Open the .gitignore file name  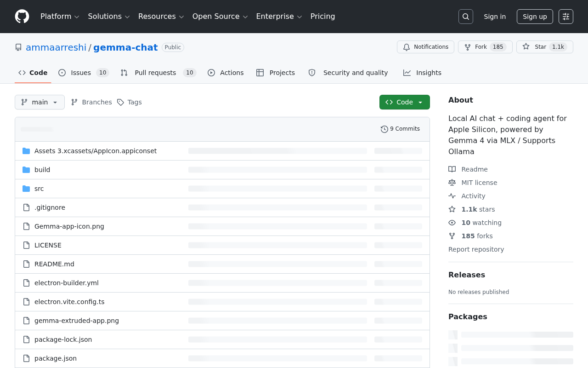[50, 207]
